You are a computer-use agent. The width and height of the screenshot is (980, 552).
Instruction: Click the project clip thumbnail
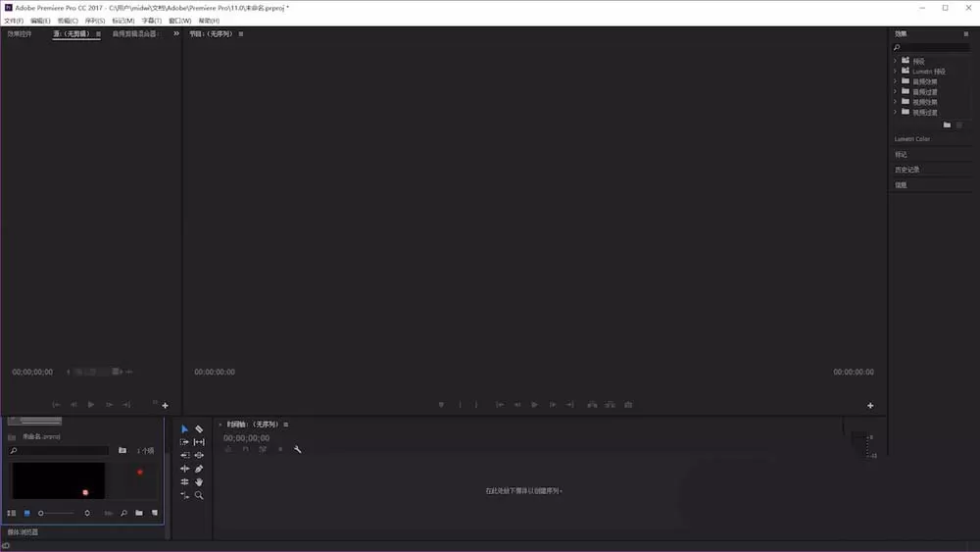(59, 480)
